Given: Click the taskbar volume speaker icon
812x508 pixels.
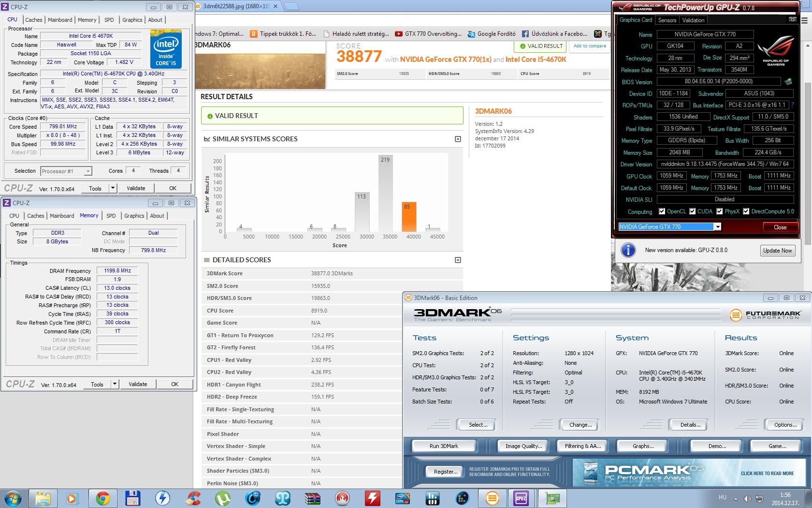Looking at the screenshot, I should pyautogui.click(x=747, y=498).
